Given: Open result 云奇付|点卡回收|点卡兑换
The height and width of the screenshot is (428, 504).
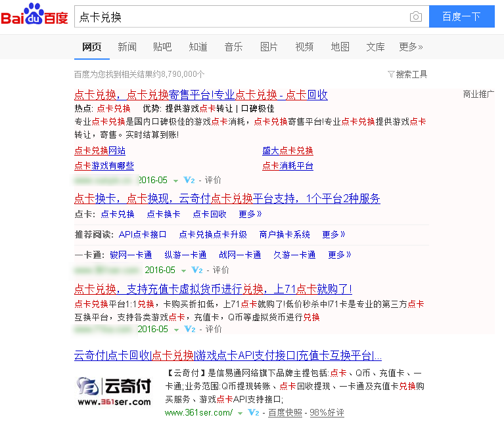Looking at the screenshot, I should tap(228, 355).
